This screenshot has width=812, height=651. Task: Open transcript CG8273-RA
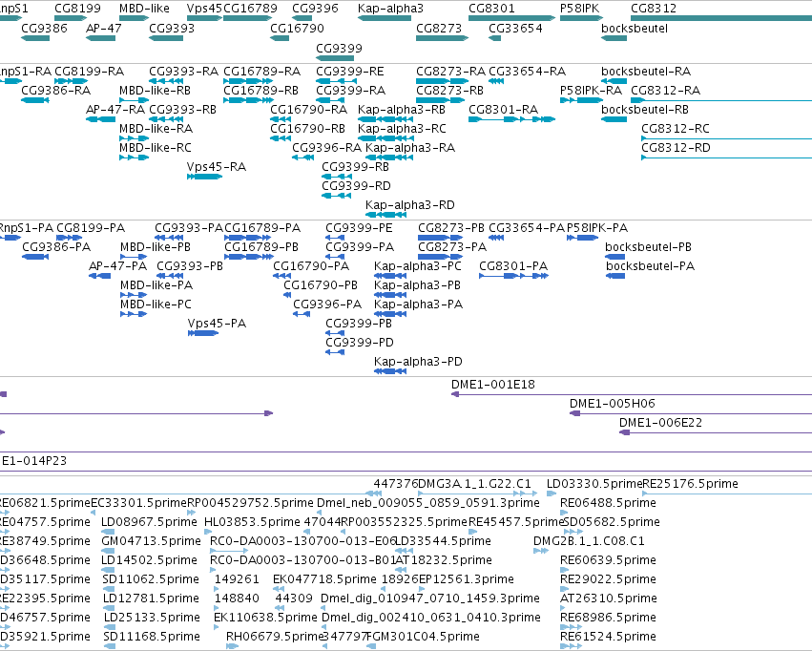[451, 71]
